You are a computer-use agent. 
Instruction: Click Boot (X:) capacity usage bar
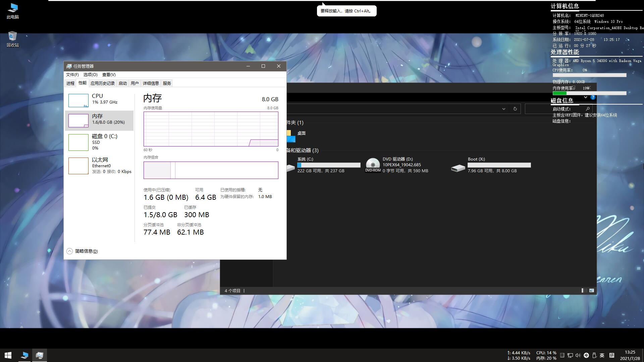[499, 165]
